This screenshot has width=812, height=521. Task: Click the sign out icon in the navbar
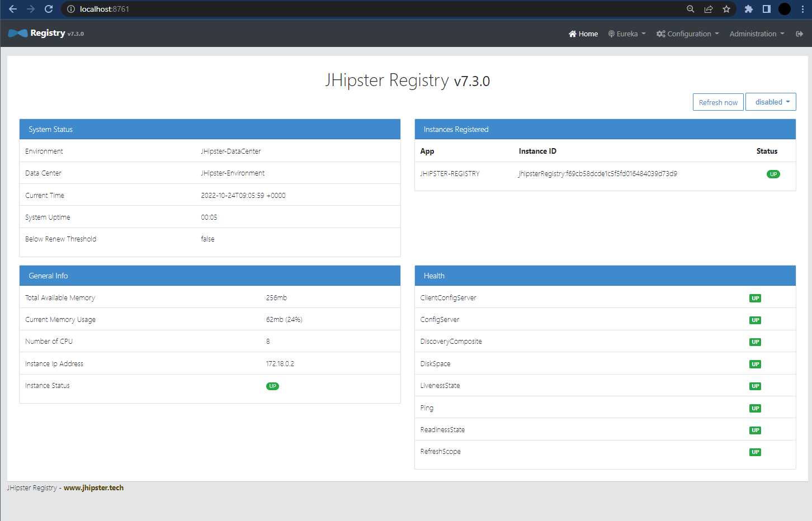point(800,34)
